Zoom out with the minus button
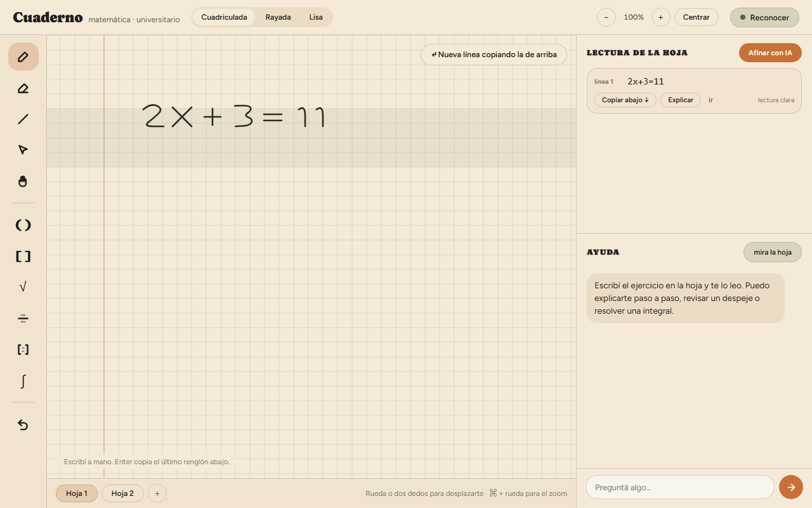812x508 pixels. pos(606,17)
